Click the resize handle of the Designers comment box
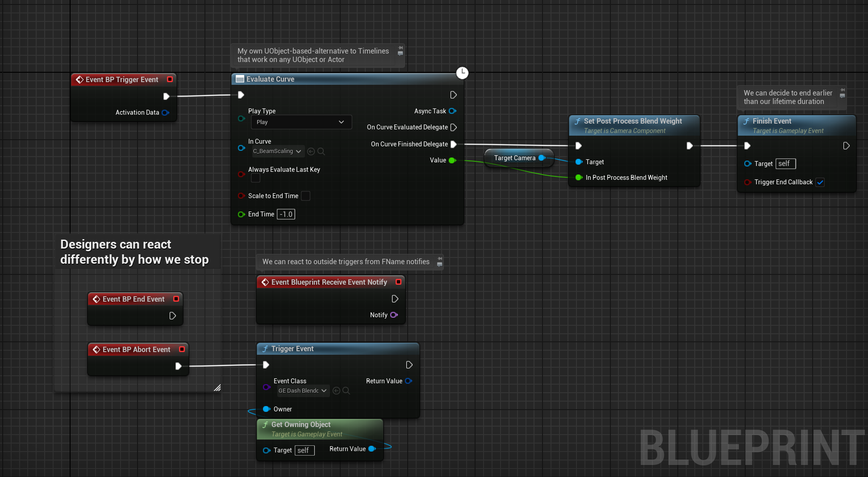 [x=217, y=388]
